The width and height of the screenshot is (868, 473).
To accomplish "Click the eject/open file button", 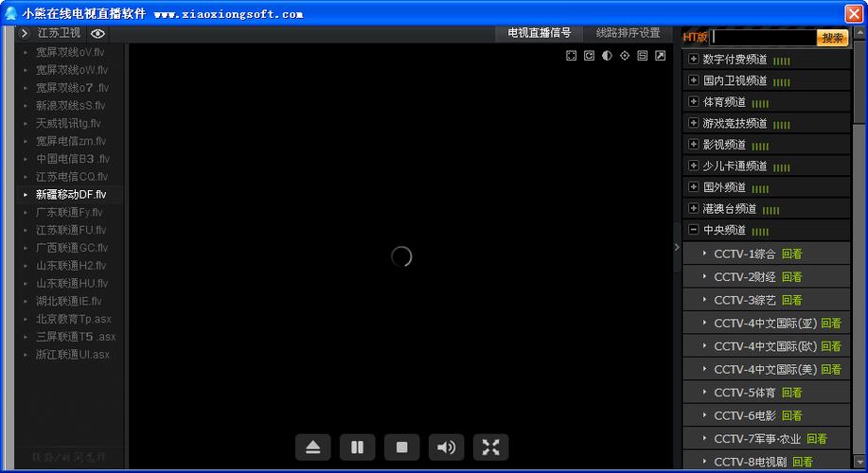I will click(x=313, y=447).
